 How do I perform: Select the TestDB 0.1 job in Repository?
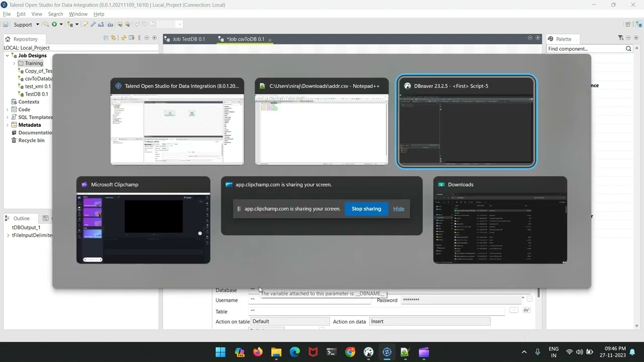point(33,94)
